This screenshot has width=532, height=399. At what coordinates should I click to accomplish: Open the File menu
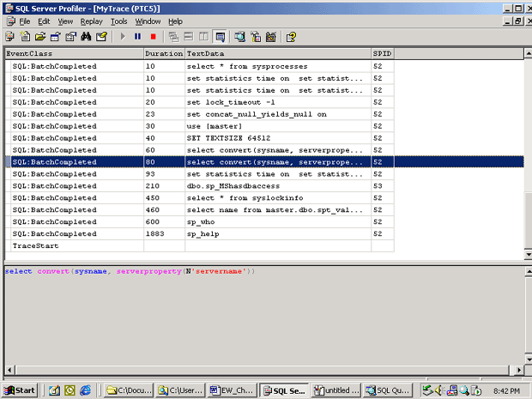point(24,21)
